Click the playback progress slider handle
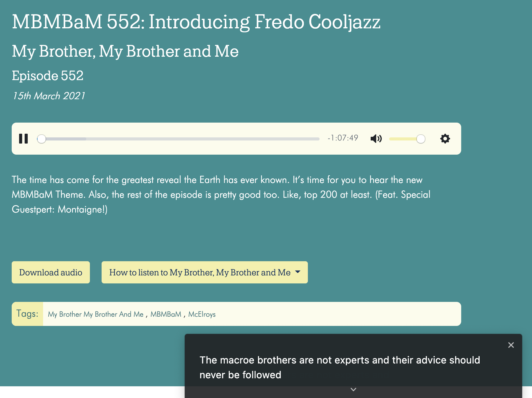The width and height of the screenshot is (532, 398). coord(42,139)
